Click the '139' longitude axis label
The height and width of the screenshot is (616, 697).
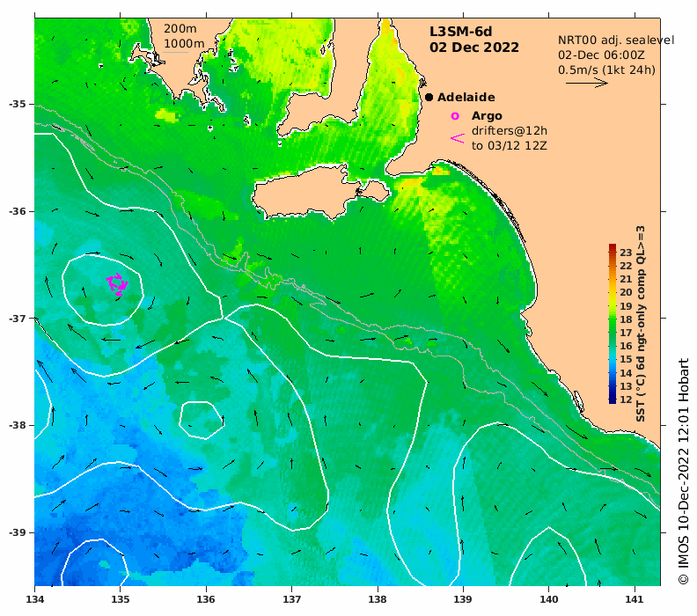click(x=463, y=599)
